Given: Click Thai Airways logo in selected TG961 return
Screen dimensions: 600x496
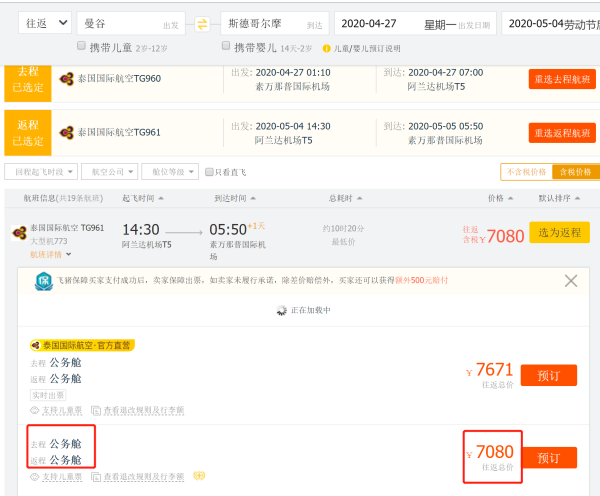Looking at the screenshot, I should pyautogui.click(x=66, y=133).
